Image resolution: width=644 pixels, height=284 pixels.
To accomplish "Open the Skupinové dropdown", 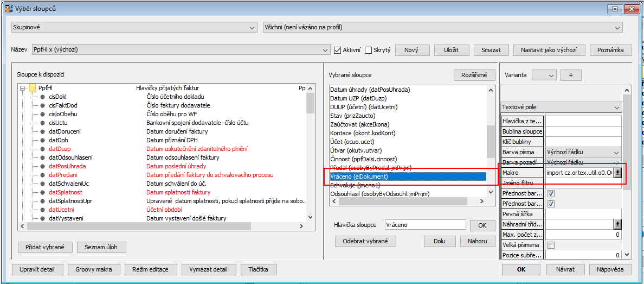I will pos(134,27).
